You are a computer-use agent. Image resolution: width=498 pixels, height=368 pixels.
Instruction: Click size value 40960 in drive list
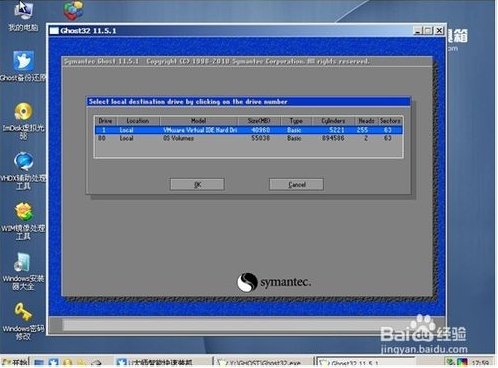260,130
